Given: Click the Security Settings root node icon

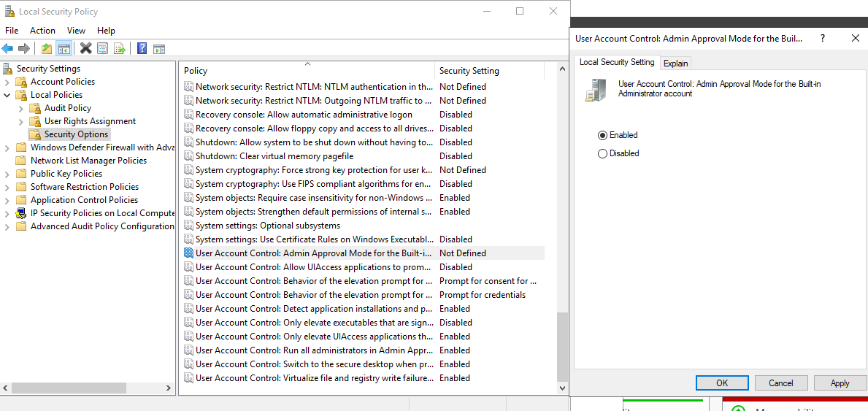Looking at the screenshot, I should click(x=8, y=69).
